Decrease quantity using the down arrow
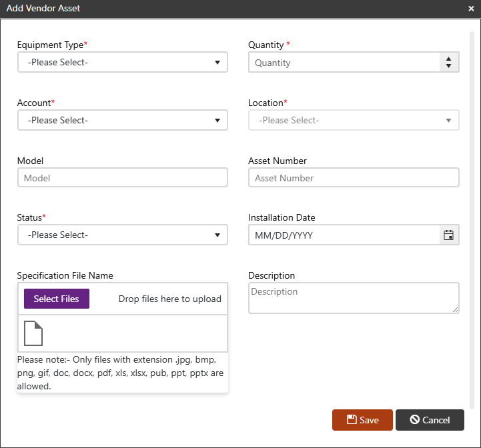This screenshot has height=448, width=481. (448, 65)
